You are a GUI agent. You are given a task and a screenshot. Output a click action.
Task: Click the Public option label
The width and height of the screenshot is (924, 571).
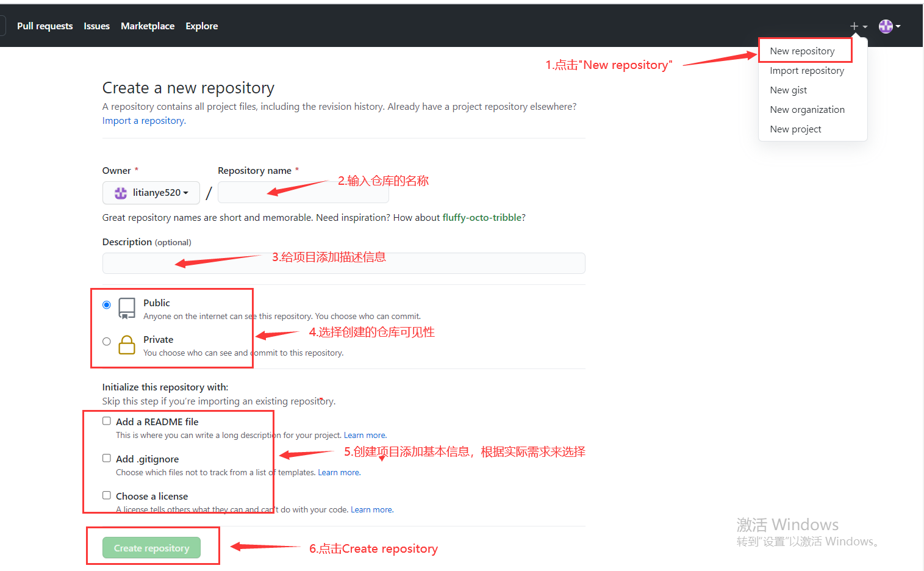[157, 303]
